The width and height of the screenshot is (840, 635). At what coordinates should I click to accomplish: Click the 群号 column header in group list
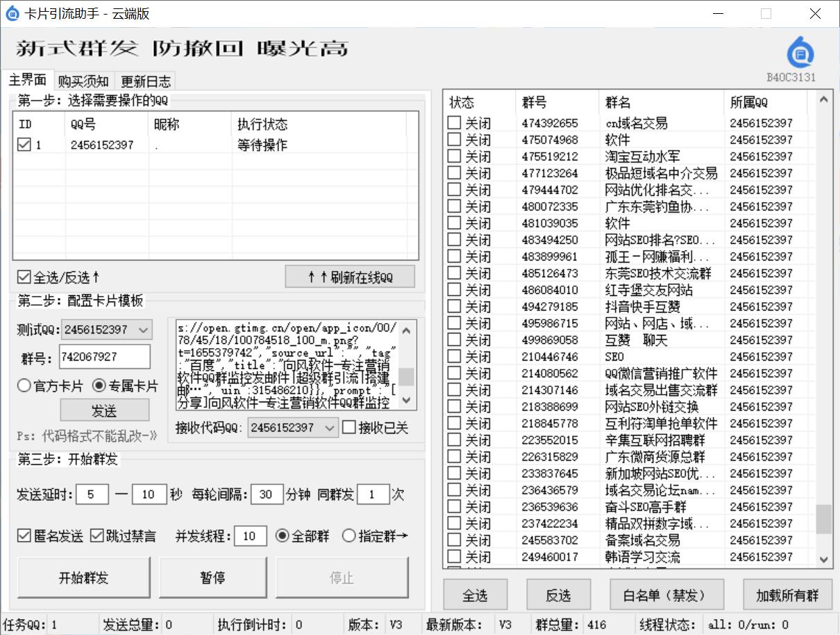558,102
